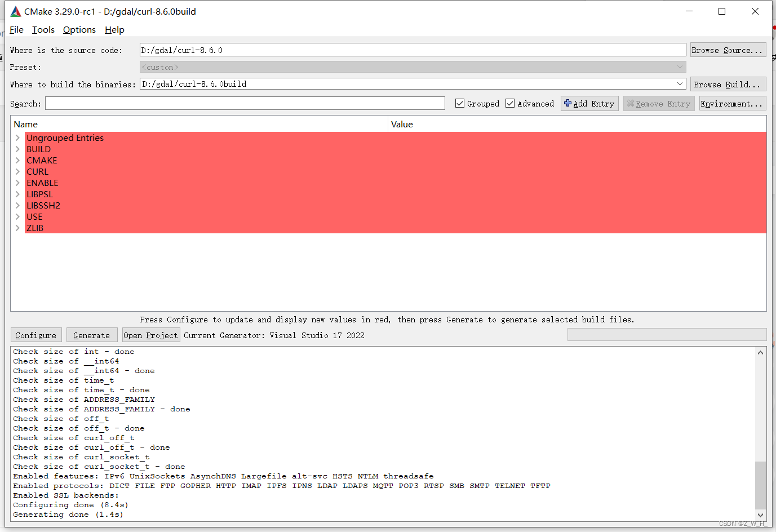Minimize the CMake window
The image size is (776, 532).
(689, 11)
